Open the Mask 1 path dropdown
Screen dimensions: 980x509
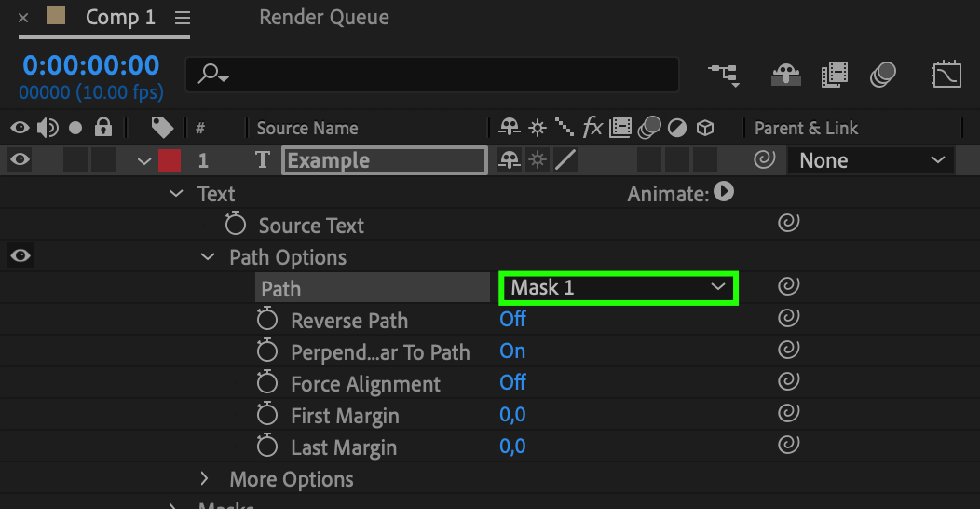pyautogui.click(x=619, y=288)
